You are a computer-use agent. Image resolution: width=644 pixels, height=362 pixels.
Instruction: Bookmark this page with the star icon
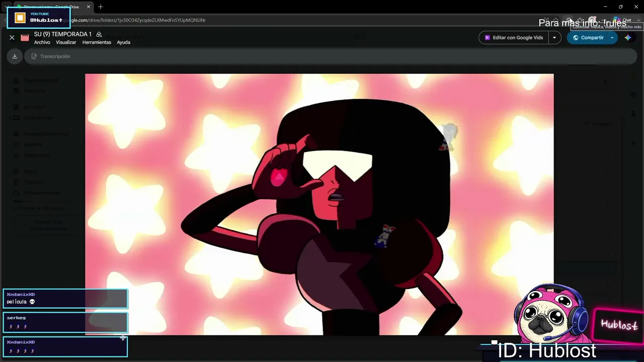(556, 20)
